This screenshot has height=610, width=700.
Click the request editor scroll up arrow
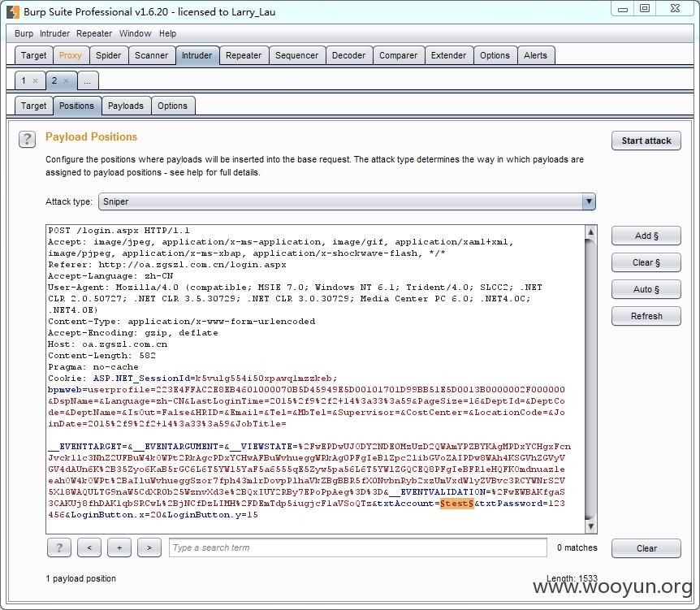tap(590, 231)
